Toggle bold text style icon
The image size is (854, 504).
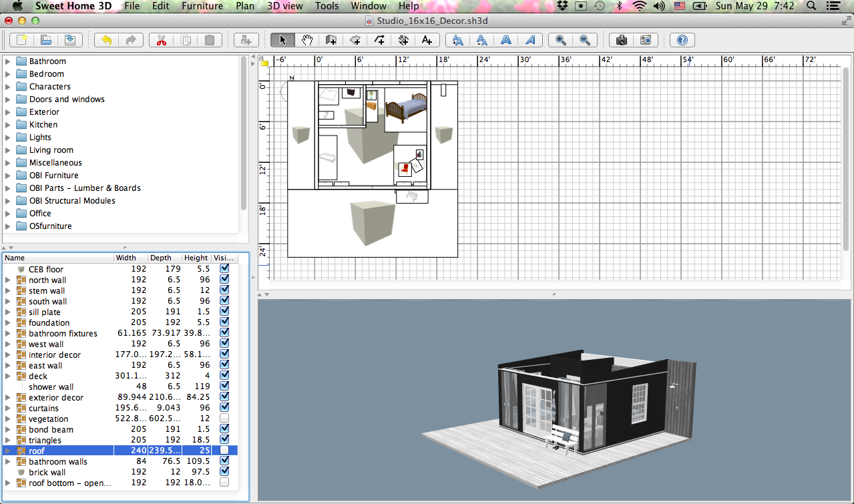[x=506, y=40]
